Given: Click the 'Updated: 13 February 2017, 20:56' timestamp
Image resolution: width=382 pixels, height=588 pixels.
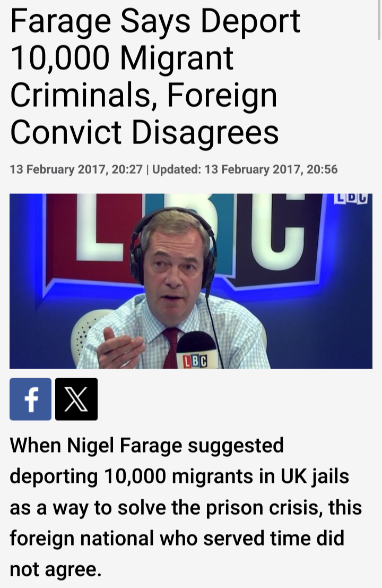Looking at the screenshot, I should point(245,169).
